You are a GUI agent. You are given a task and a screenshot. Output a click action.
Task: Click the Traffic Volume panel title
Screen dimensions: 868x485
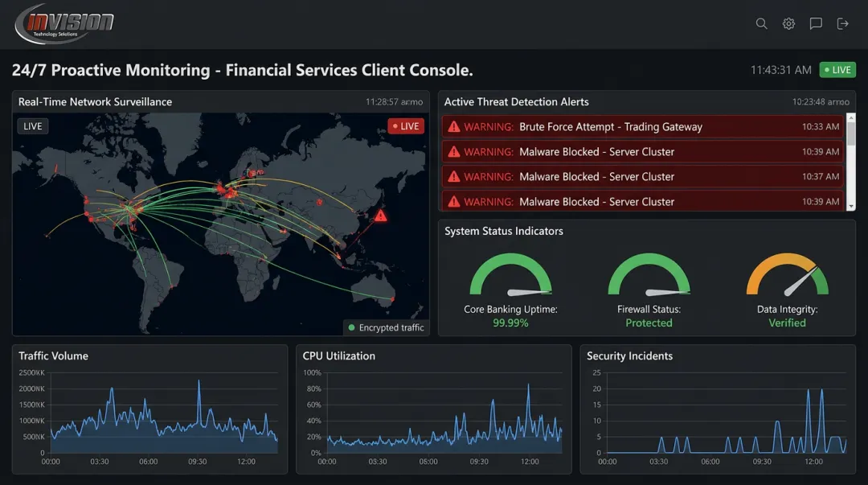tap(53, 356)
